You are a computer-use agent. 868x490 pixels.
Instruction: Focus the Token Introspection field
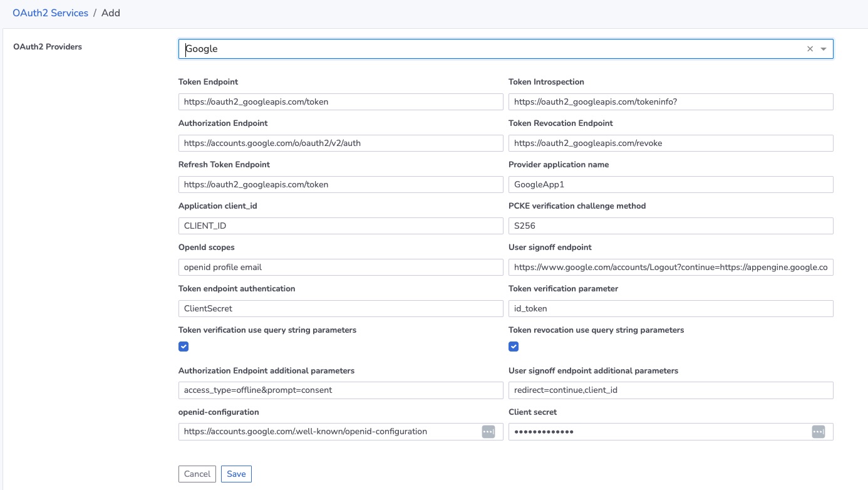[671, 102]
